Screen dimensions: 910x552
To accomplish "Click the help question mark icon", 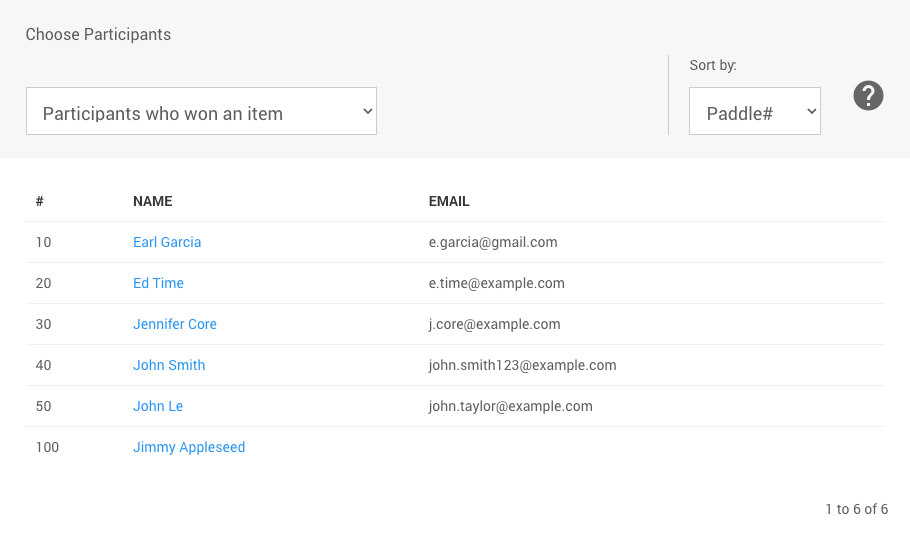I will point(868,96).
